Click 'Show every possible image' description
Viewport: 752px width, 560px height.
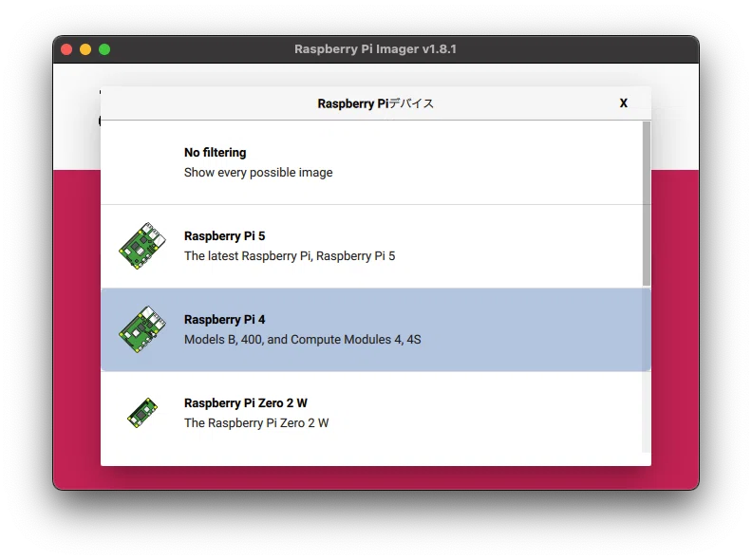(x=258, y=173)
